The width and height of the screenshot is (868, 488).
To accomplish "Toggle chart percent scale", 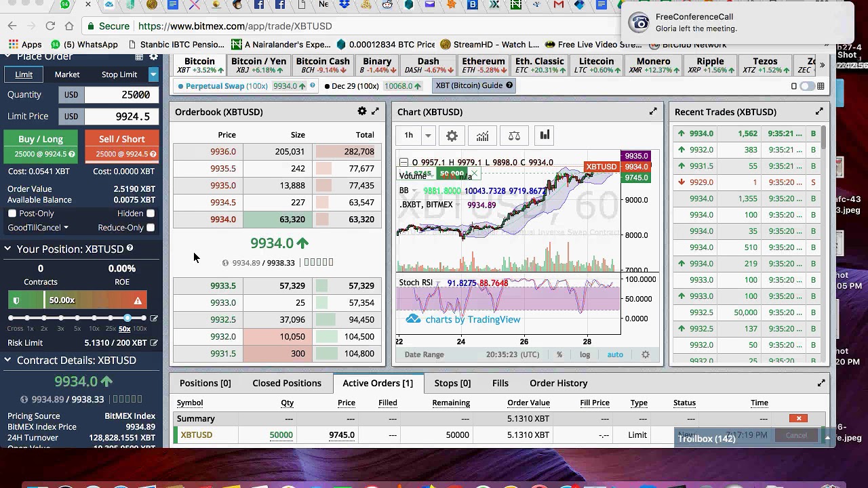I will [x=559, y=354].
